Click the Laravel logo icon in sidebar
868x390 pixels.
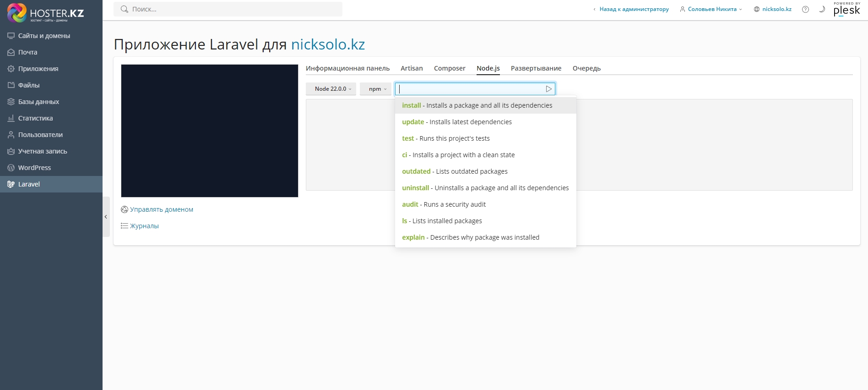(x=11, y=184)
